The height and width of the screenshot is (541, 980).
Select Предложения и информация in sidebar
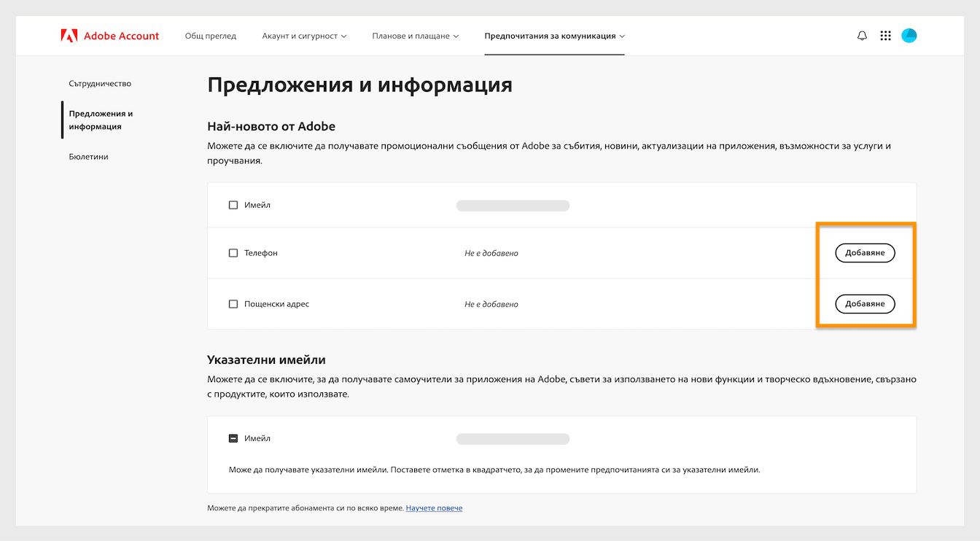click(x=101, y=120)
